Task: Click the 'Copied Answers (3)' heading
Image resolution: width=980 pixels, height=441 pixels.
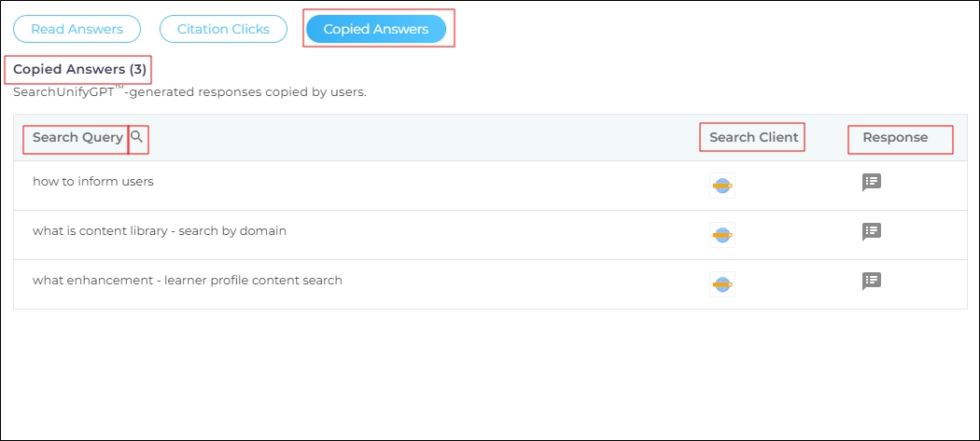Action: [x=79, y=70]
